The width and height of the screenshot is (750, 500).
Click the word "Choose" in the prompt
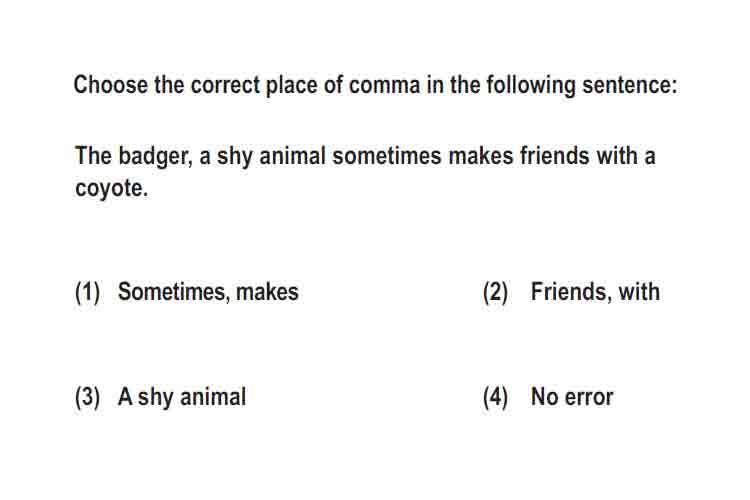click(x=110, y=85)
